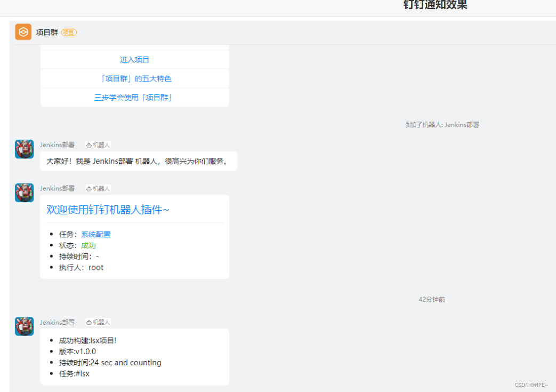Open the 进入项目 link
This screenshot has height=392, width=556.
click(x=134, y=60)
